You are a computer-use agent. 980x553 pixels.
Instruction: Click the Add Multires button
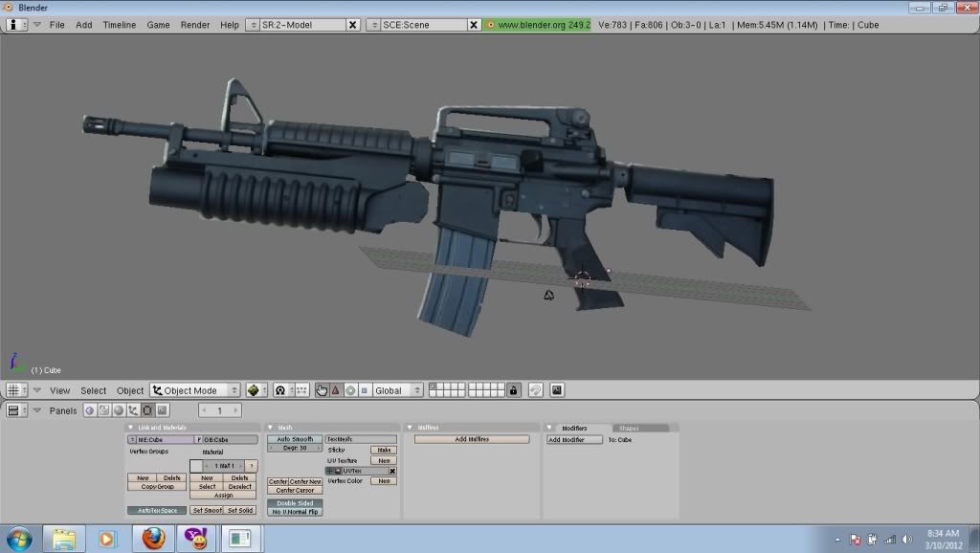472,439
